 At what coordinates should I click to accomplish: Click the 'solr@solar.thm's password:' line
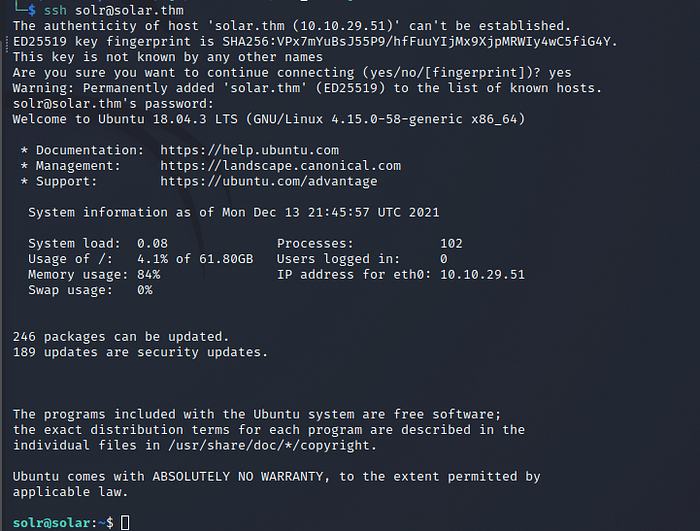113,104
